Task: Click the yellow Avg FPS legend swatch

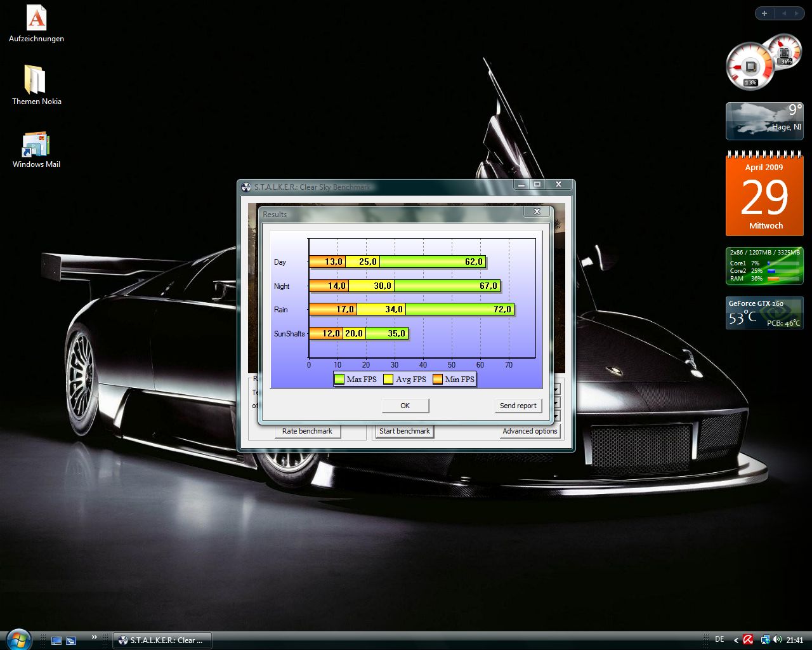Action: (388, 380)
